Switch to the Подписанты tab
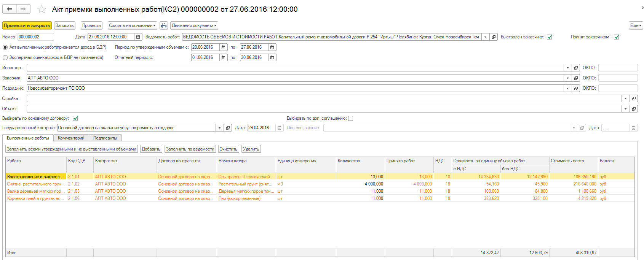The image size is (644, 260). (x=105, y=138)
